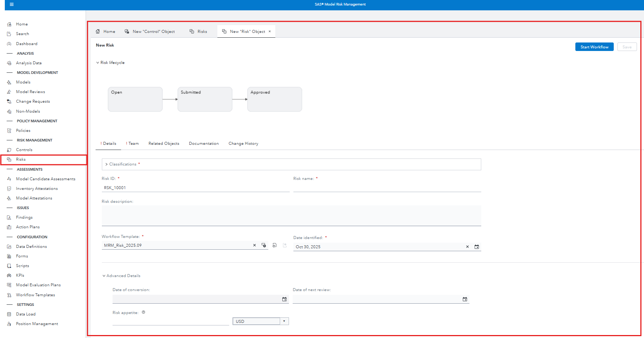
Task: Open Search in the left navigation
Action: [23, 34]
